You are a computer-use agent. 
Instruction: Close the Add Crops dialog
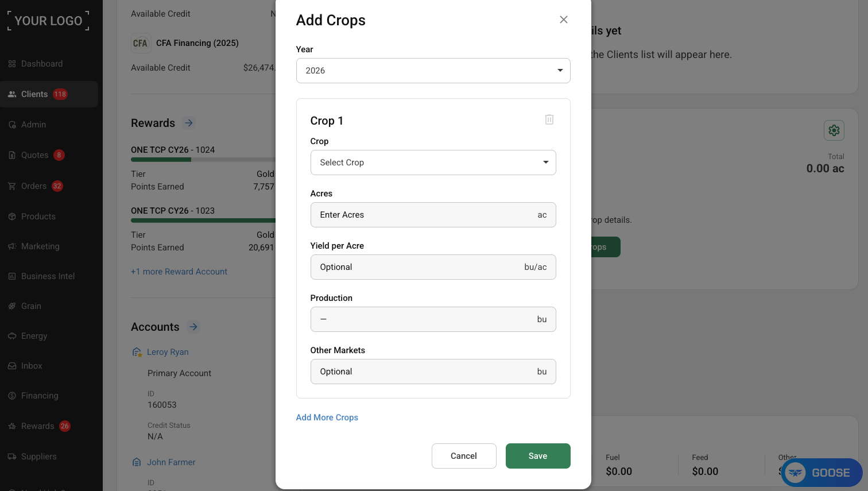click(564, 20)
